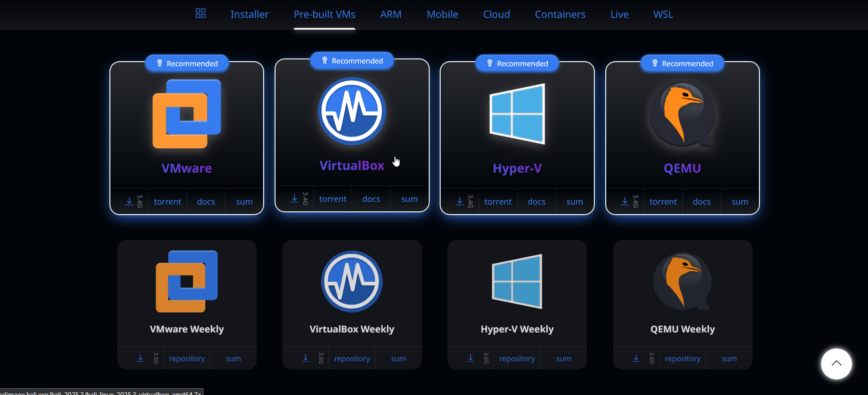Viewport: 868px width, 395px height.
Task: Click the VirtualBox logo in recommended card
Action: point(352,111)
